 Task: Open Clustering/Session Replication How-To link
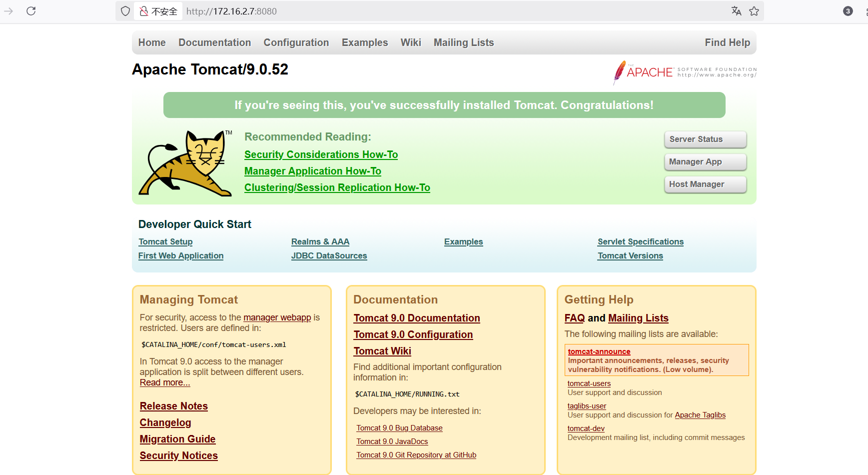coord(337,187)
